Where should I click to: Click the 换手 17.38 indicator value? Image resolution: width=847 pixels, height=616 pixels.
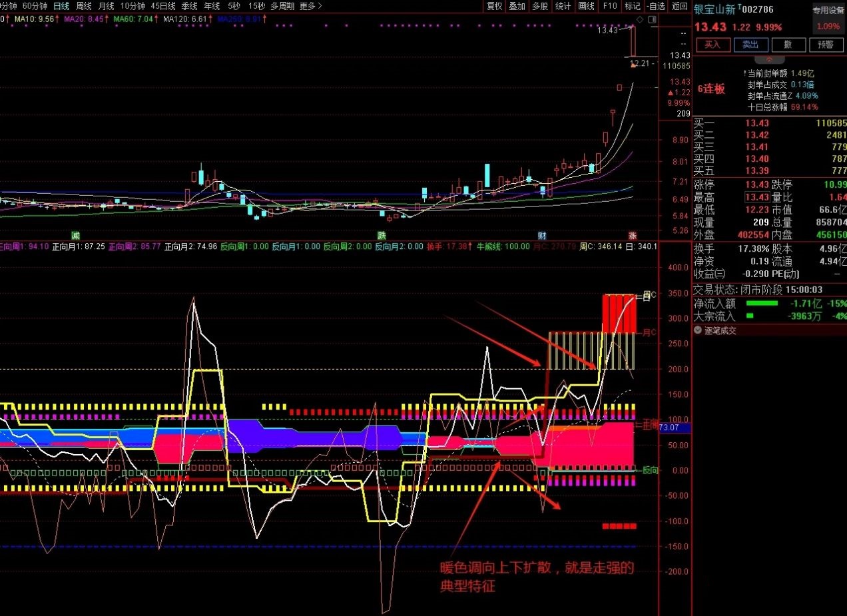click(447, 246)
